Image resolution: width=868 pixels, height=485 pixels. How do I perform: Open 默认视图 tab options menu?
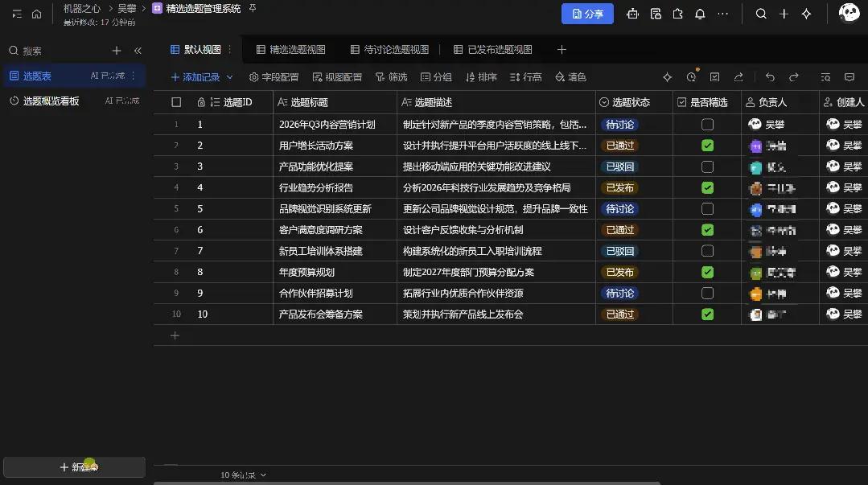pyautogui.click(x=230, y=50)
